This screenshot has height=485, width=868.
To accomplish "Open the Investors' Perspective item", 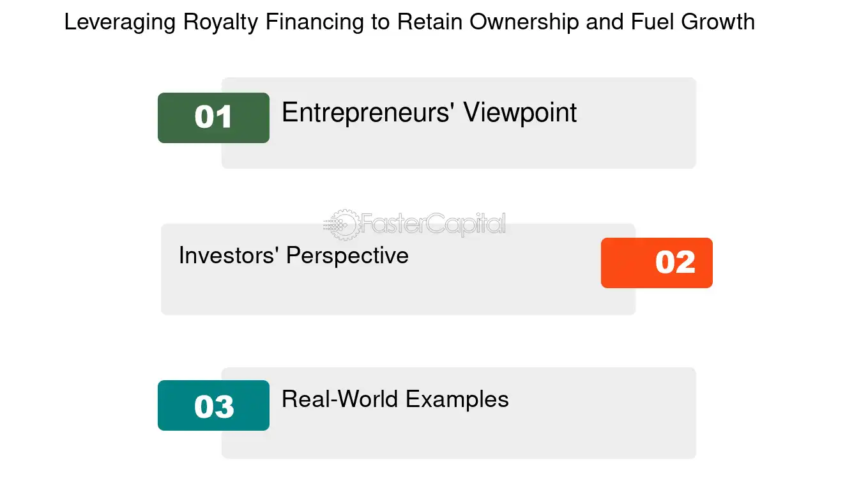I will [398, 269].
